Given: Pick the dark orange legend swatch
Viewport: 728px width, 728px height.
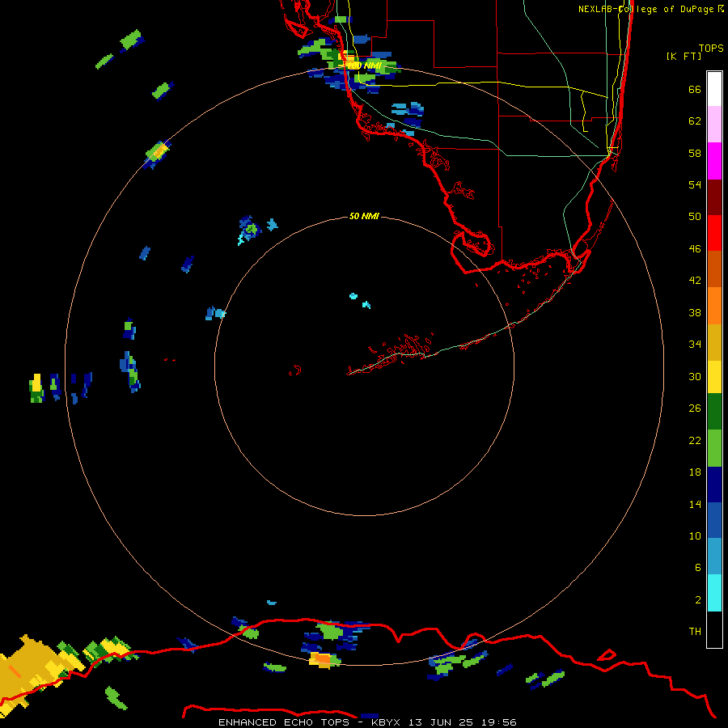Looking at the screenshot, I should point(714,269).
